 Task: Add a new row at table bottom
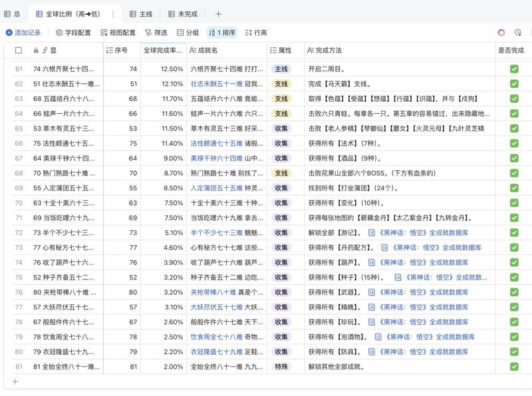[x=15, y=381]
